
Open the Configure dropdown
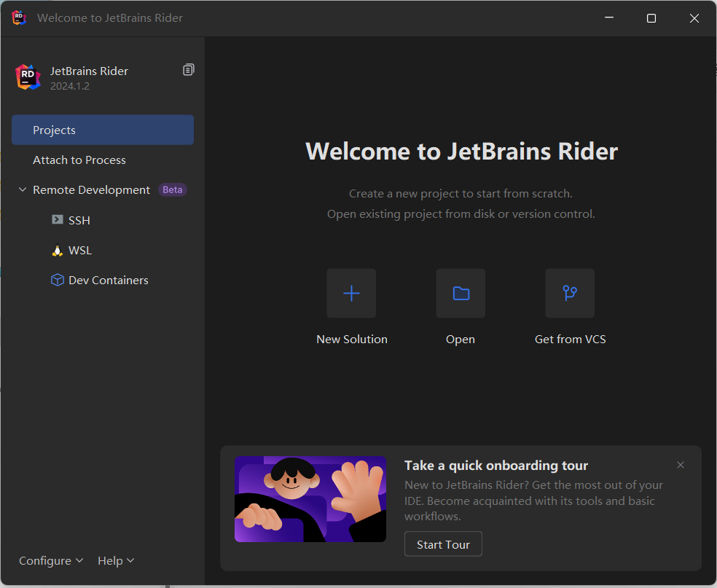(51, 560)
